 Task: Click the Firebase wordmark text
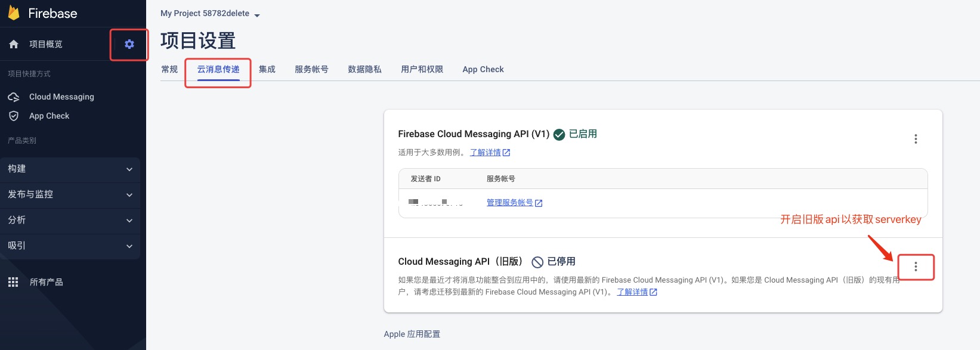(52, 13)
